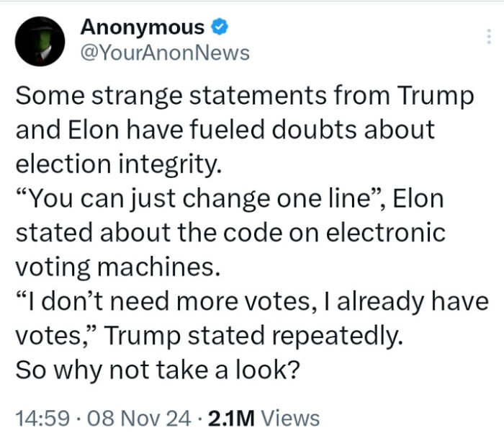The height and width of the screenshot is (441, 504).
Task: Open the three-dot more options menu
Action: (x=489, y=36)
